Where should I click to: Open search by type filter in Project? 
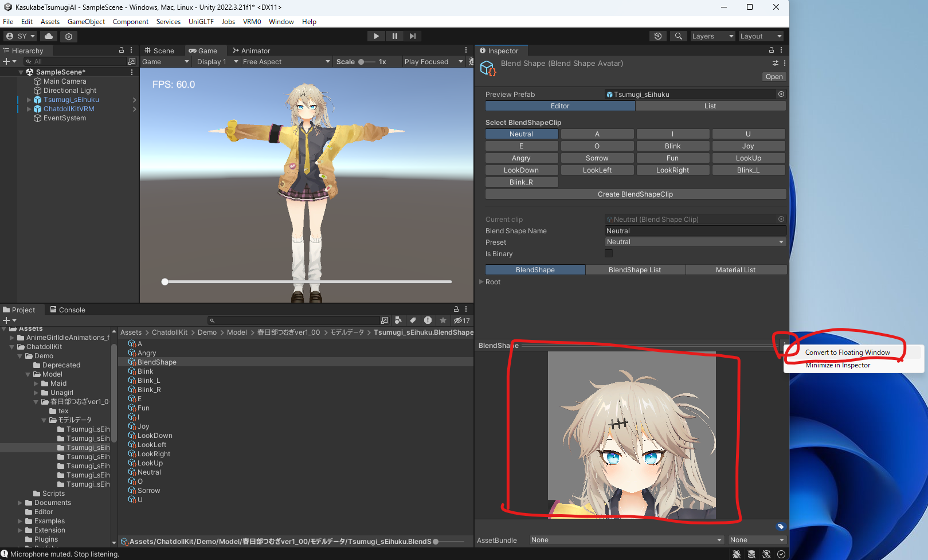click(398, 320)
